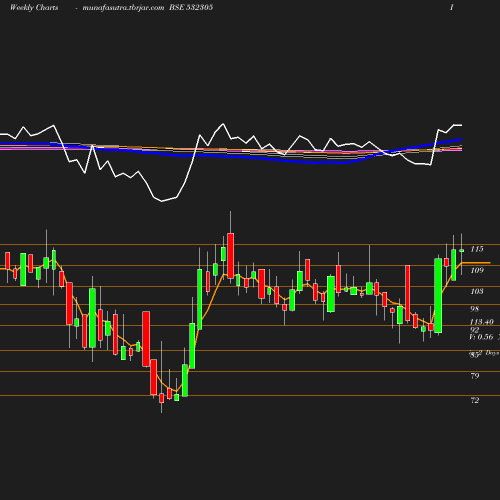Click the 79 price axis label
The height and width of the screenshot is (500, 500).
475,376
